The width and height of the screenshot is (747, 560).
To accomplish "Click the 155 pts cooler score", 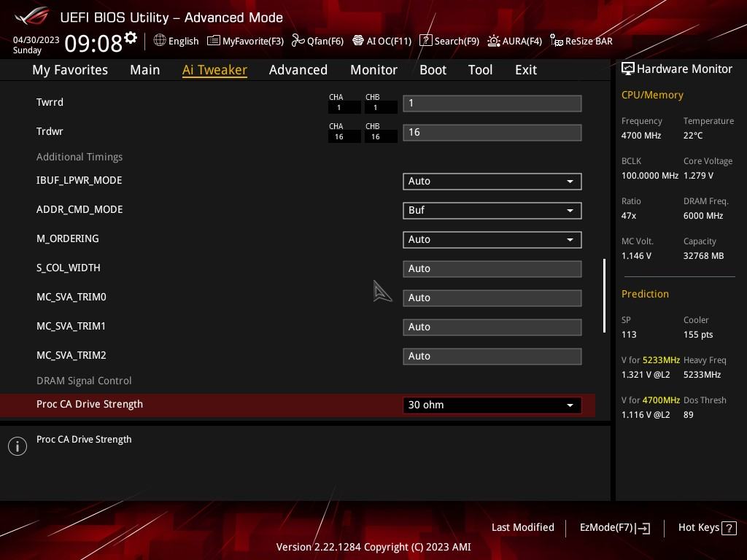I will click(698, 334).
